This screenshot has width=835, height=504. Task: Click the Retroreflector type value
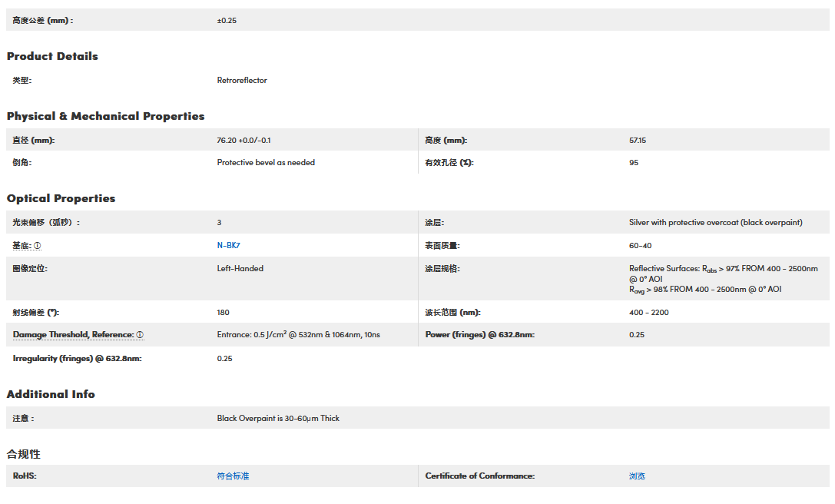242,81
